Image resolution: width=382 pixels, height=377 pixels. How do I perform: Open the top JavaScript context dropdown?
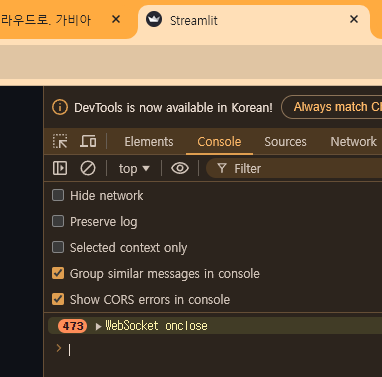coord(134,168)
